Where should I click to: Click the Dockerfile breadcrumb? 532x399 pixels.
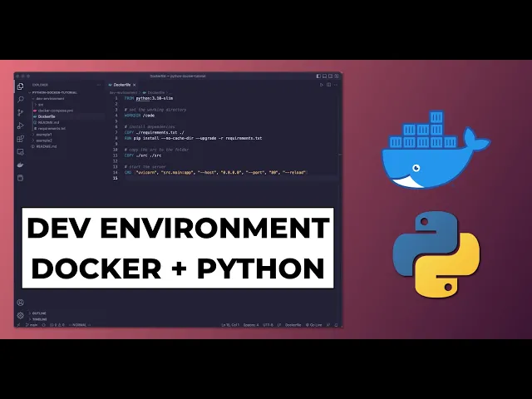pos(153,92)
